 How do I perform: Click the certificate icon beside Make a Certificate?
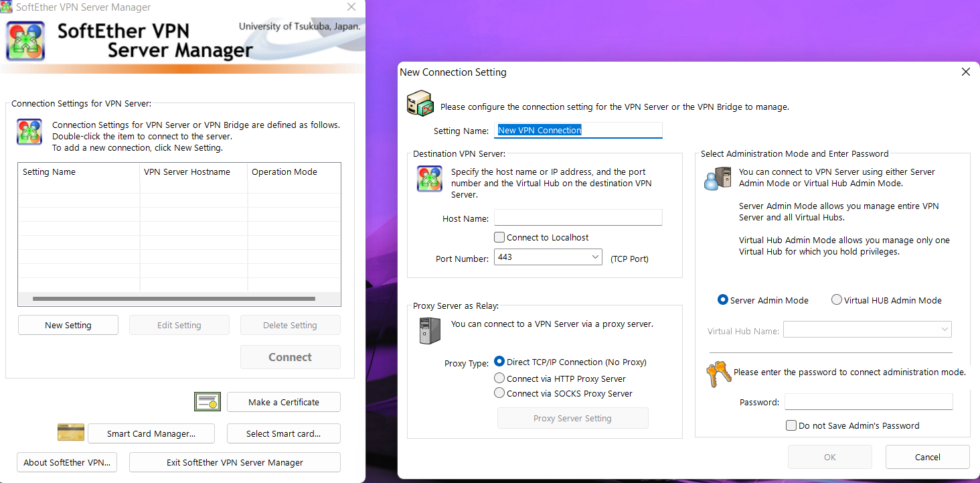207,401
